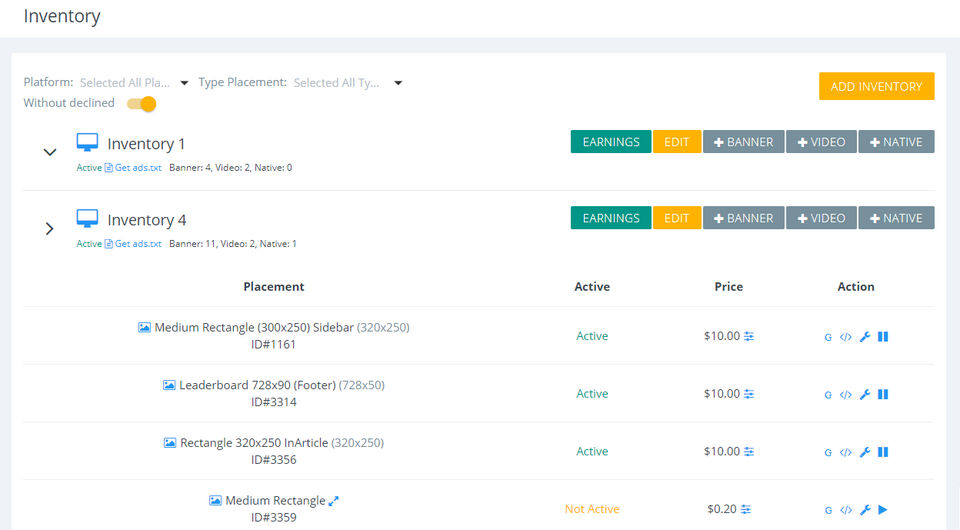Pause the Leaderboard 728x90 Footer placement
This screenshot has width=960, height=530.
click(x=883, y=395)
